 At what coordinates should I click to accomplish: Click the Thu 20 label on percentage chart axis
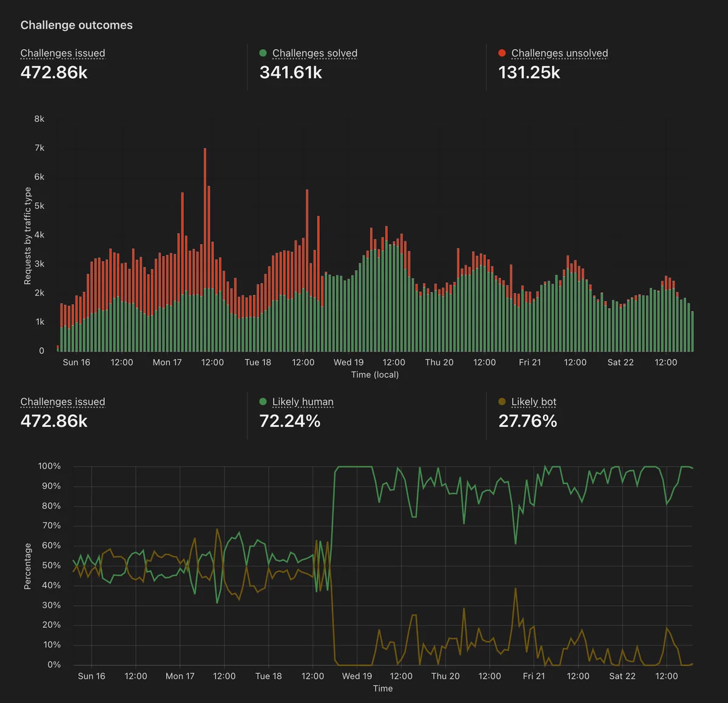(445, 676)
